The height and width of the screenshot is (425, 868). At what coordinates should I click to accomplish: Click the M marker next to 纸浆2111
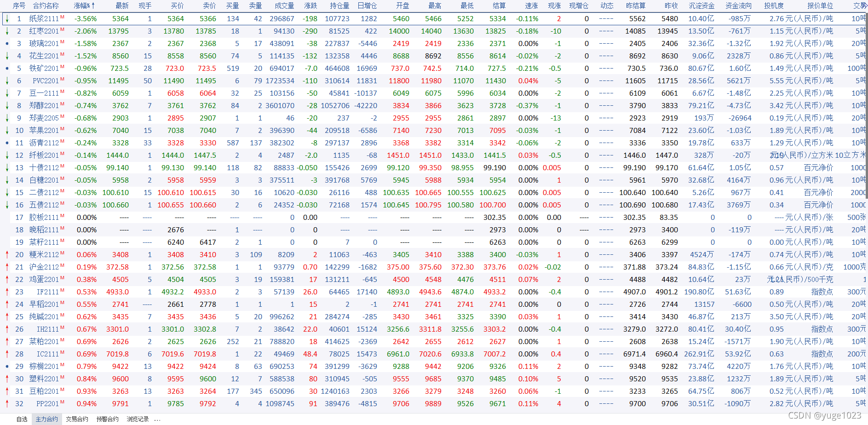[x=62, y=17]
